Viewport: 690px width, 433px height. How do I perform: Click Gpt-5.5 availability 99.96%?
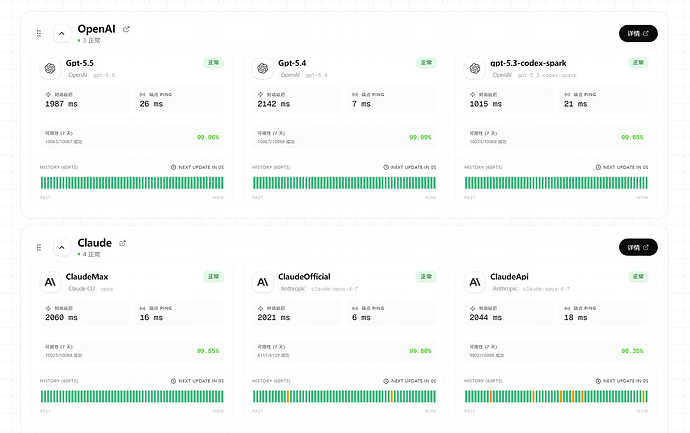208,137
